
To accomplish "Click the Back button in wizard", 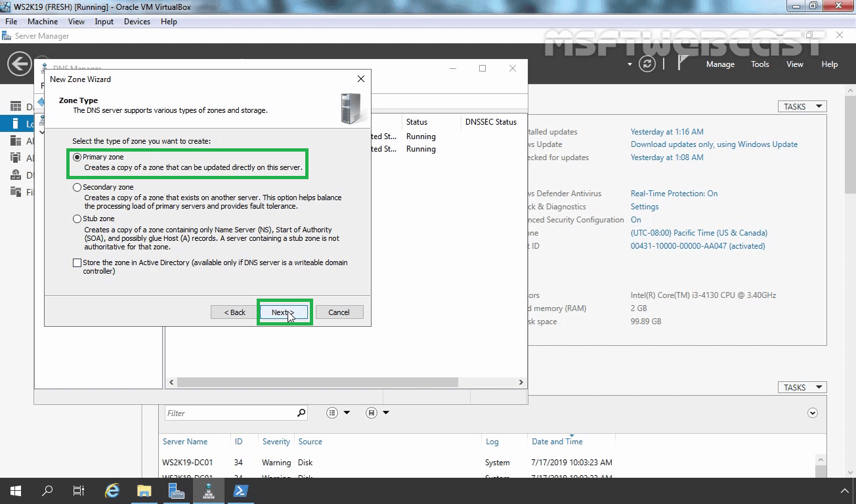I will coord(234,312).
